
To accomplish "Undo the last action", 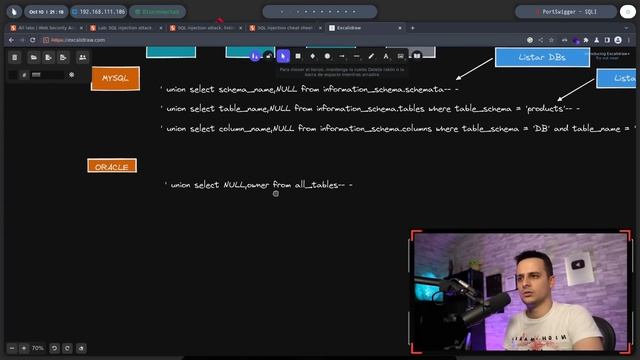I will click(54, 348).
